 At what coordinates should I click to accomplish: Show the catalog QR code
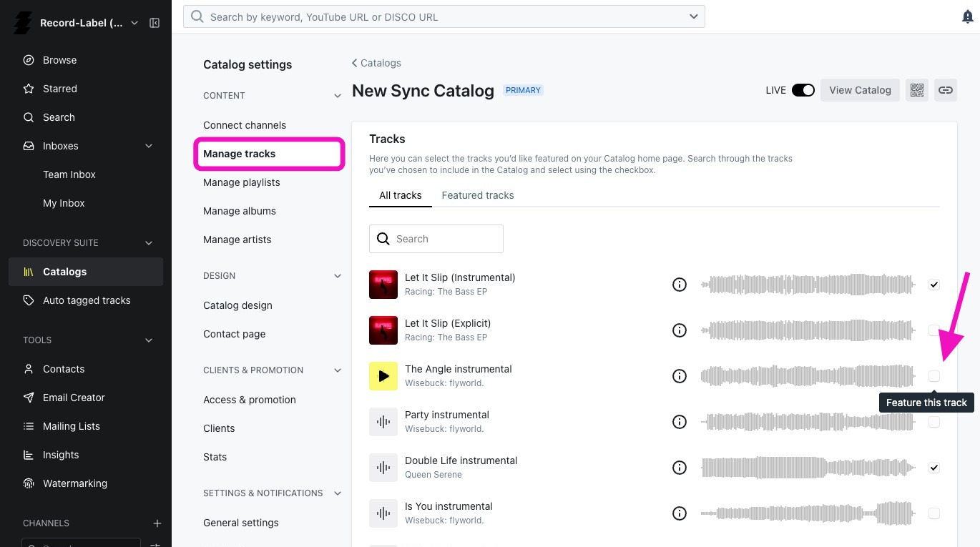(x=917, y=90)
